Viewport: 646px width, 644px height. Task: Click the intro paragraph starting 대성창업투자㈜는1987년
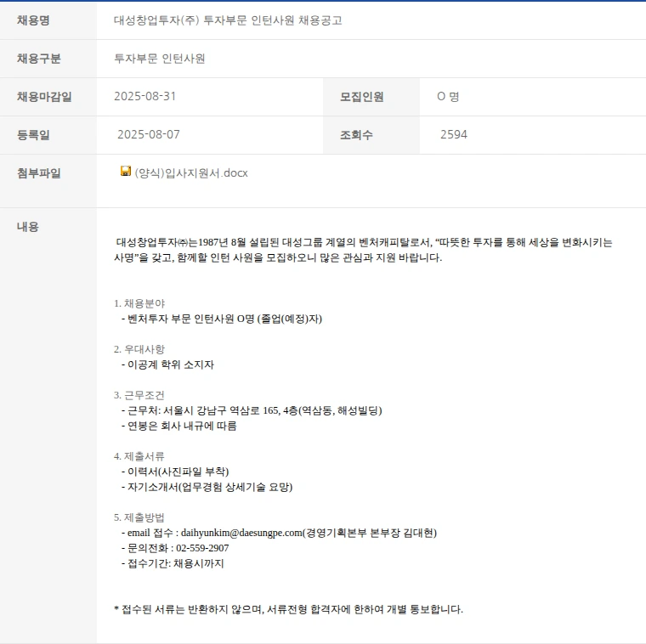tap(363, 250)
